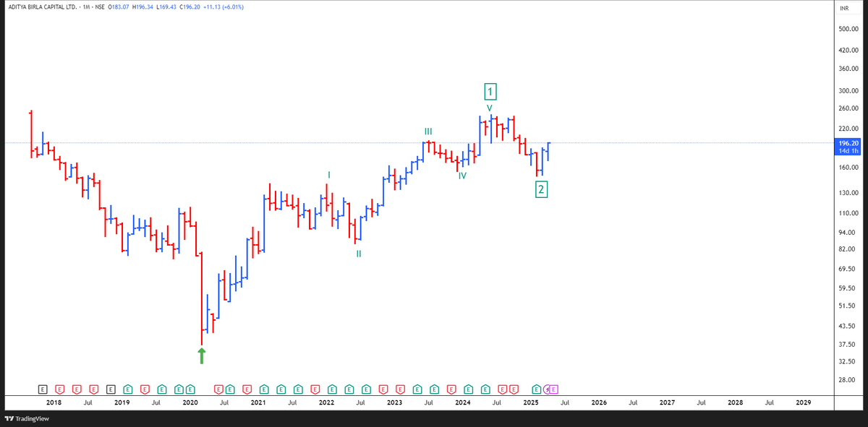Select the wave II label under the 2022 low
Screen dimensions: 868x427
click(x=359, y=254)
